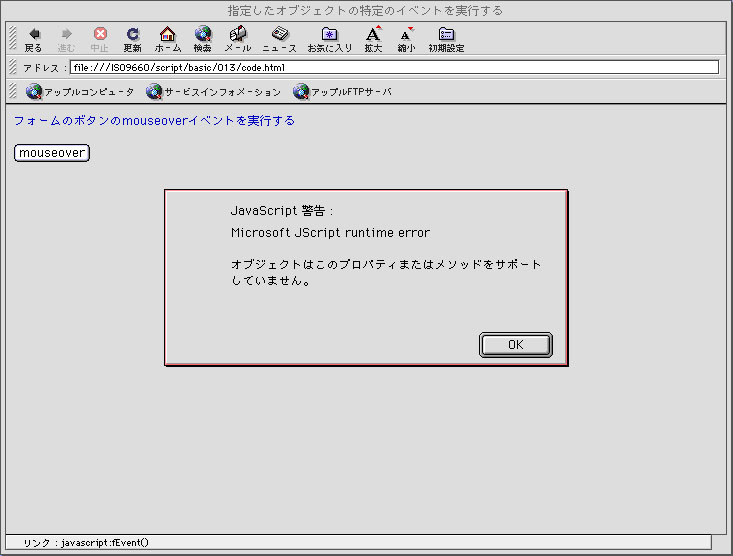Click the address bar row grip handle
This screenshot has height=556, width=733.
(x=13, y=67)
